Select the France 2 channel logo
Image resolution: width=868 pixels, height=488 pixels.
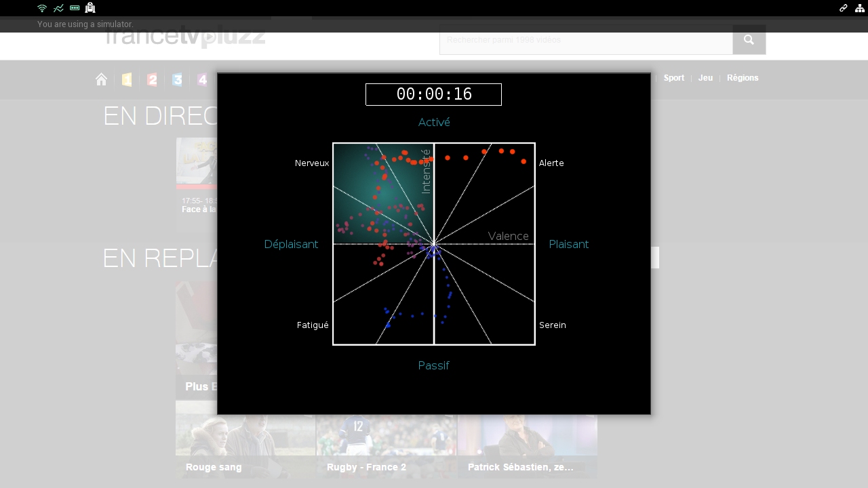[152, 80]
